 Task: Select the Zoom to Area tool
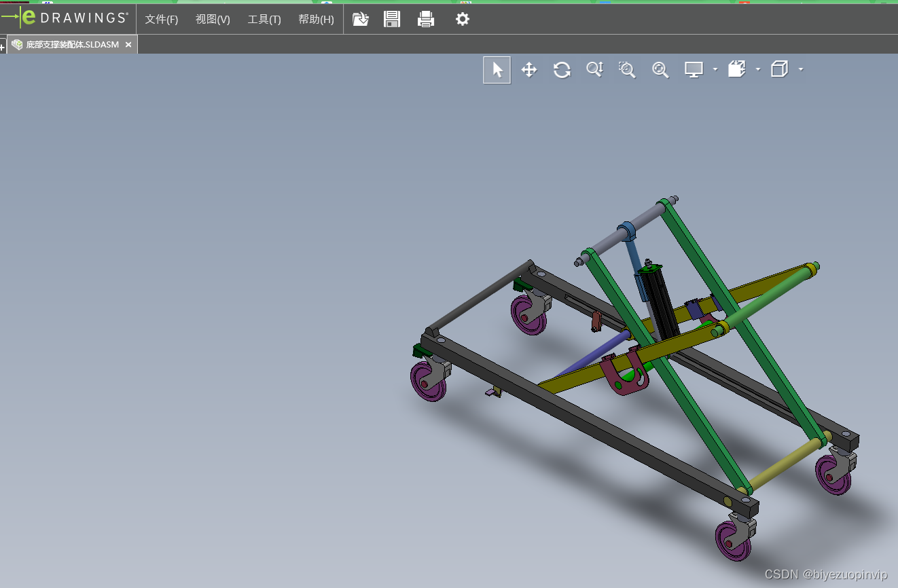627,70
